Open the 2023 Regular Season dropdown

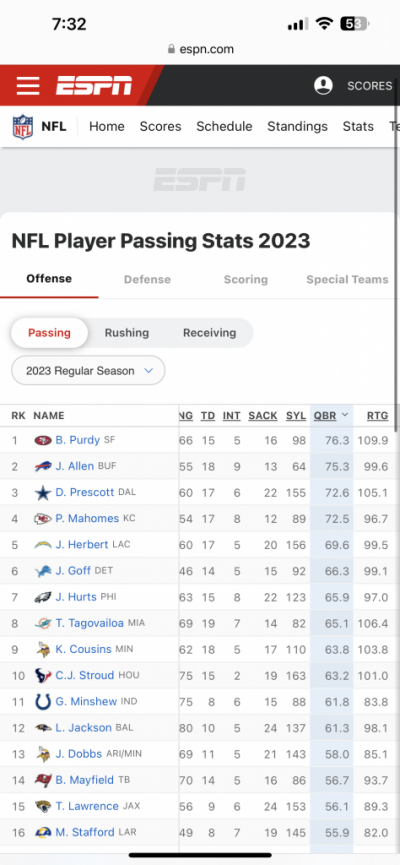[88, 370]
